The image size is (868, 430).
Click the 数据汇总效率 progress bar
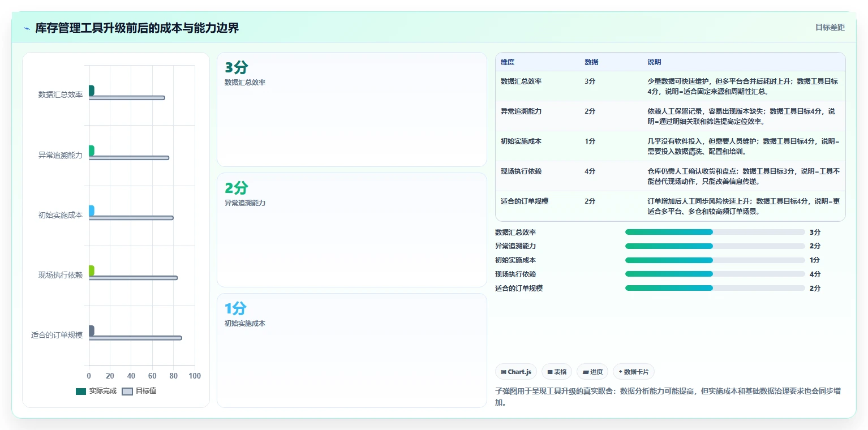point(715,232)
